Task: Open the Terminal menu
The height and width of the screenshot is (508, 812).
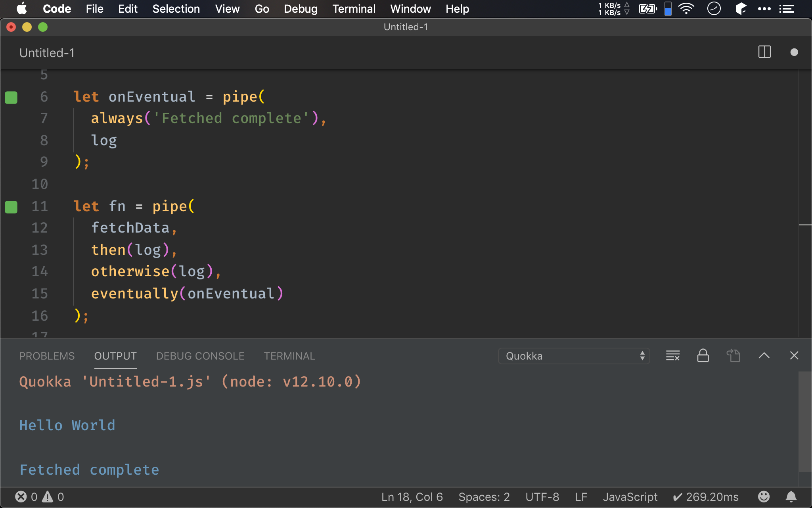Action: [x=354, y=9]
